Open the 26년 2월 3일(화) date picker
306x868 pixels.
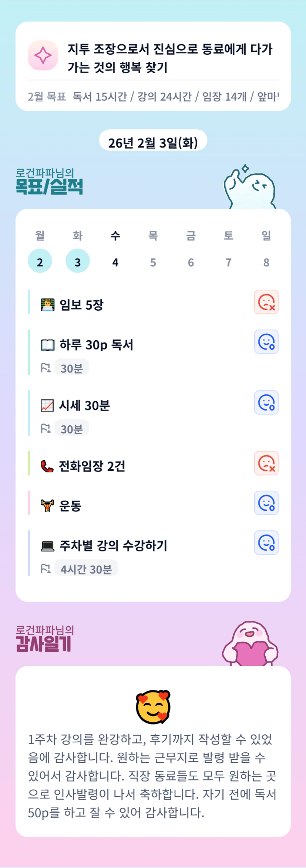coord(153,142)
